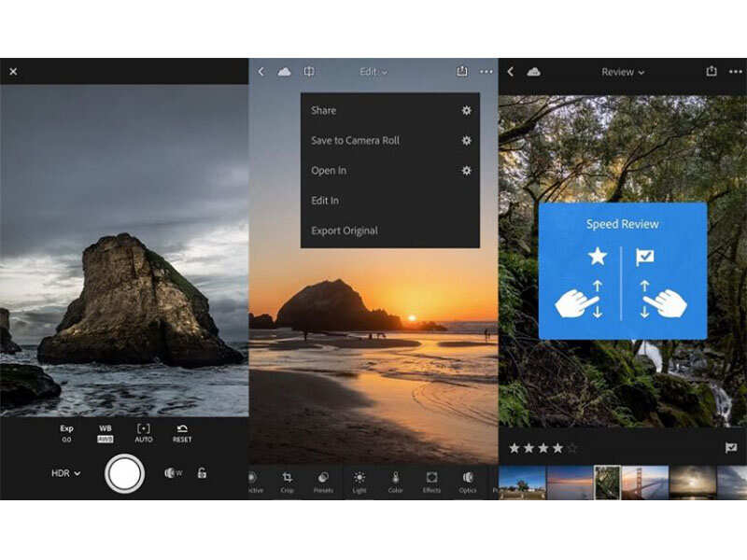Open the Review dropdown

[621, 70]
